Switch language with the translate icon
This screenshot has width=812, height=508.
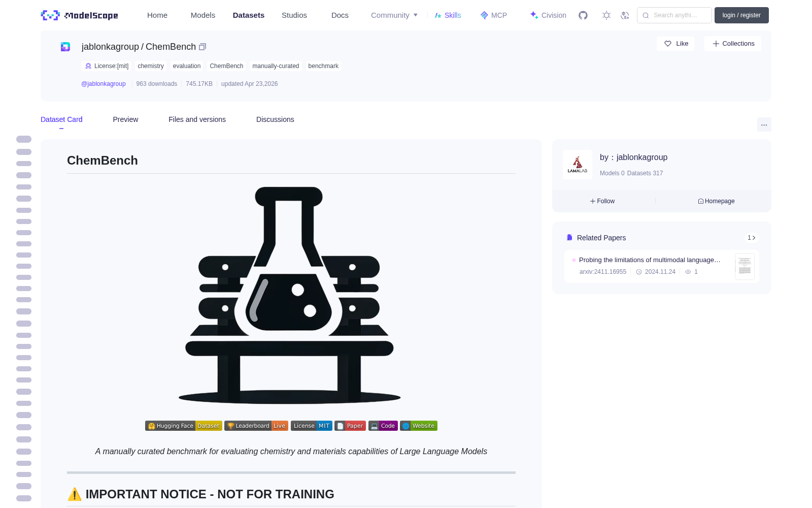625,15
